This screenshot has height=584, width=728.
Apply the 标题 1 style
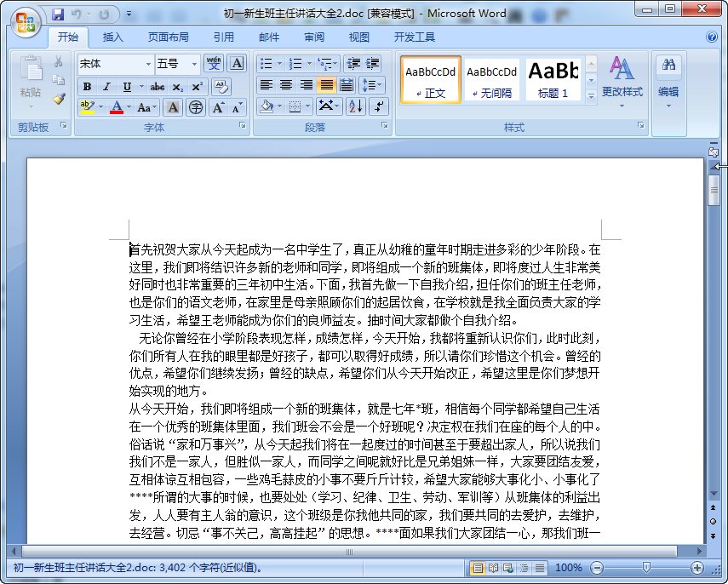pyautogui.click(x=553, y=79)
